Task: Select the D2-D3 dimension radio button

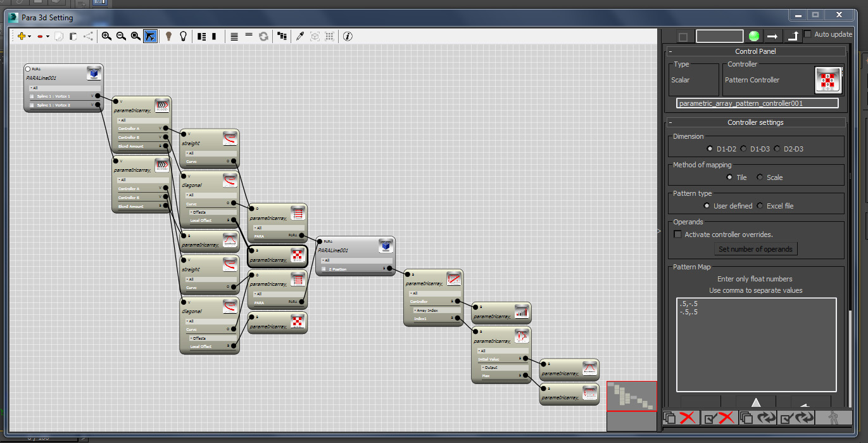Action: pyautogui.click(x=777, y=149)
